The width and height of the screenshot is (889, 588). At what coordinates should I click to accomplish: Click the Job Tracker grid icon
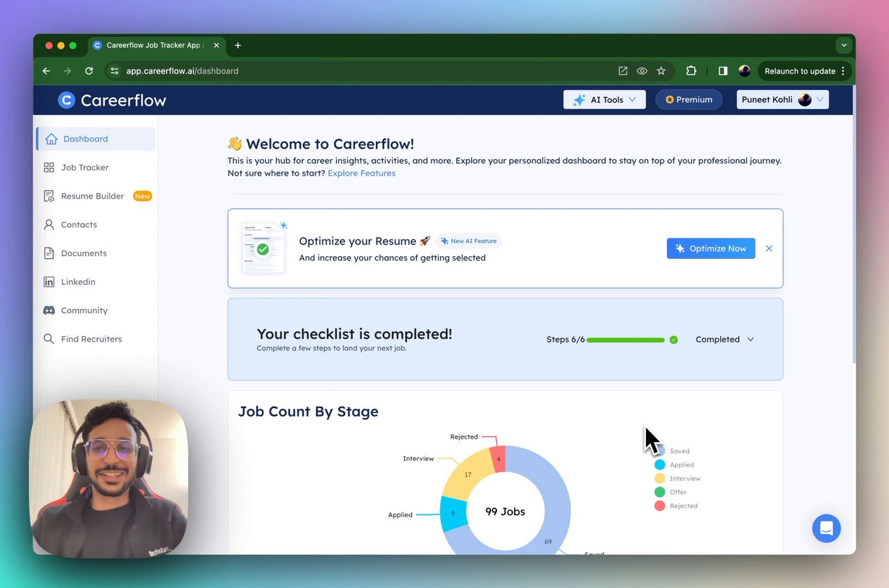[x=49, y=167]
